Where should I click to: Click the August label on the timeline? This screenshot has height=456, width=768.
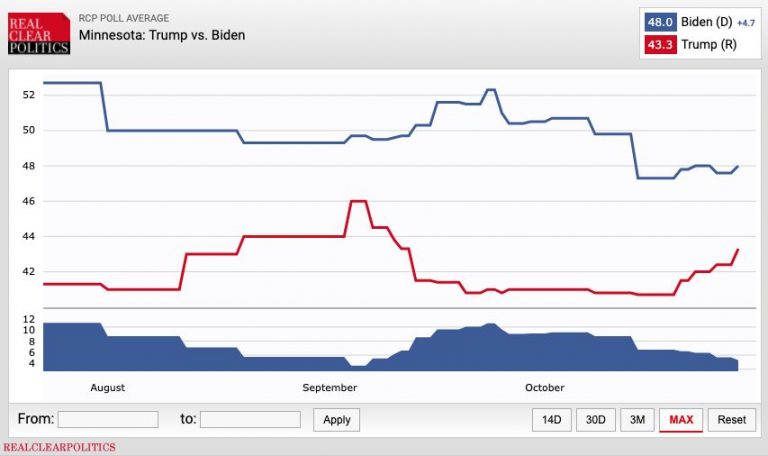tap(107, 387)
